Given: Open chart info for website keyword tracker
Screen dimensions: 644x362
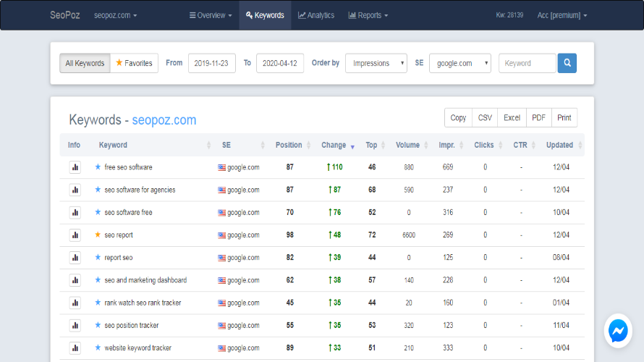Looking at the screenshot, I should pos(75,348).
